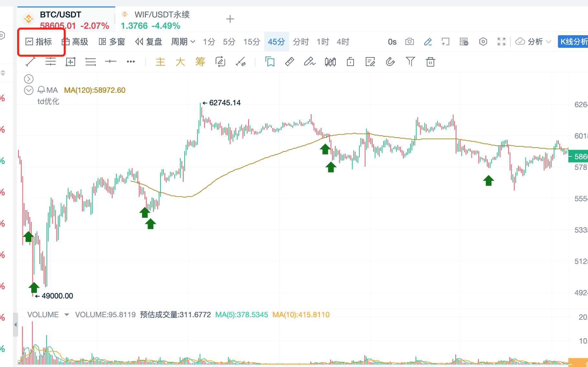Viewport: 588px width, 367px height.
Task: Click the blue bookmark flag tool
Action: coord(270,61)
